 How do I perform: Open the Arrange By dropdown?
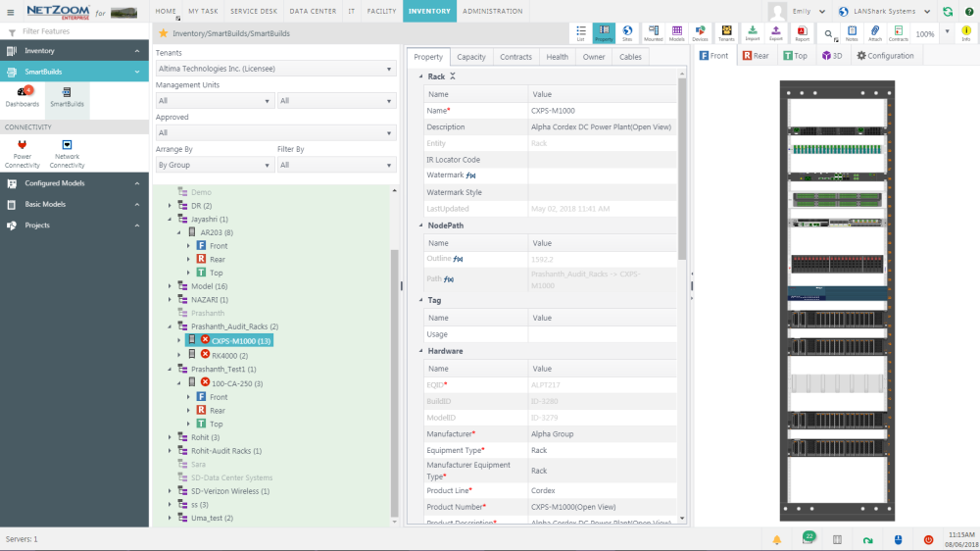point(214,166)
